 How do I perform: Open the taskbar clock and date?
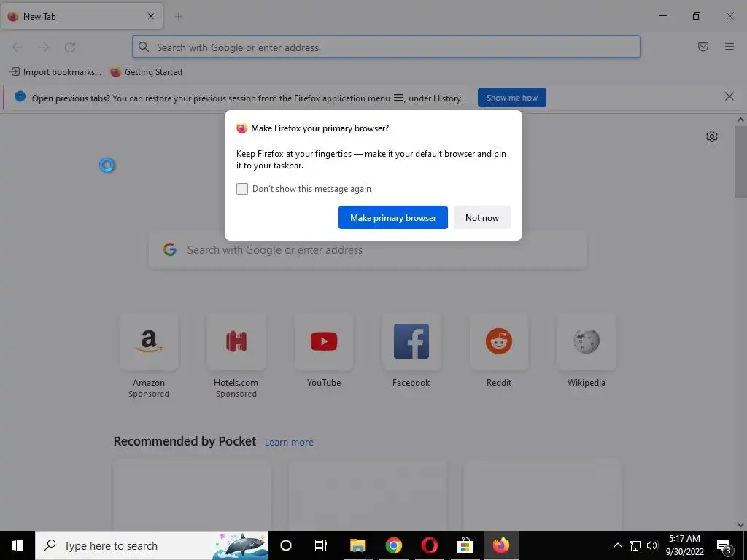click(x=684, y=545)
